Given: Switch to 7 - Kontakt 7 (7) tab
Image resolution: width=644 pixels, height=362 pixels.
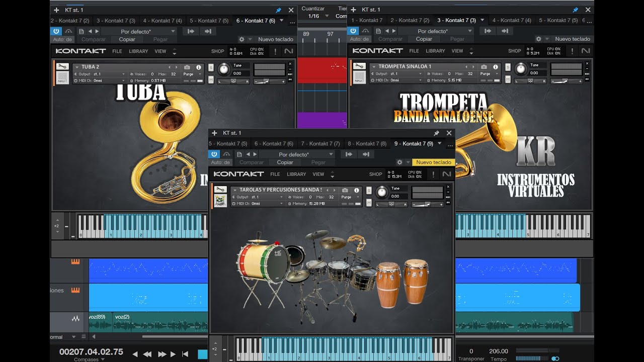Looking at the screenshot, I should click(x=320, y=144).
